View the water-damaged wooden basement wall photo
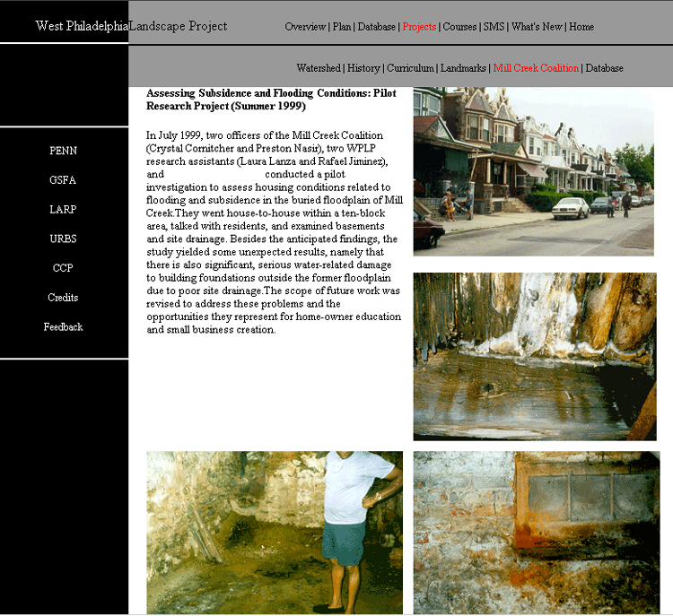673x616 pixels. point(535,357)
